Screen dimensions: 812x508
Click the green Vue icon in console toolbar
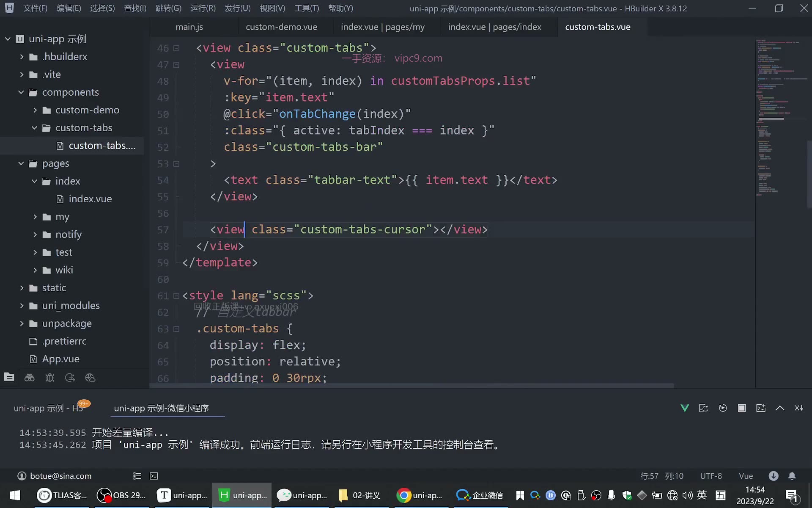point(685,408)
